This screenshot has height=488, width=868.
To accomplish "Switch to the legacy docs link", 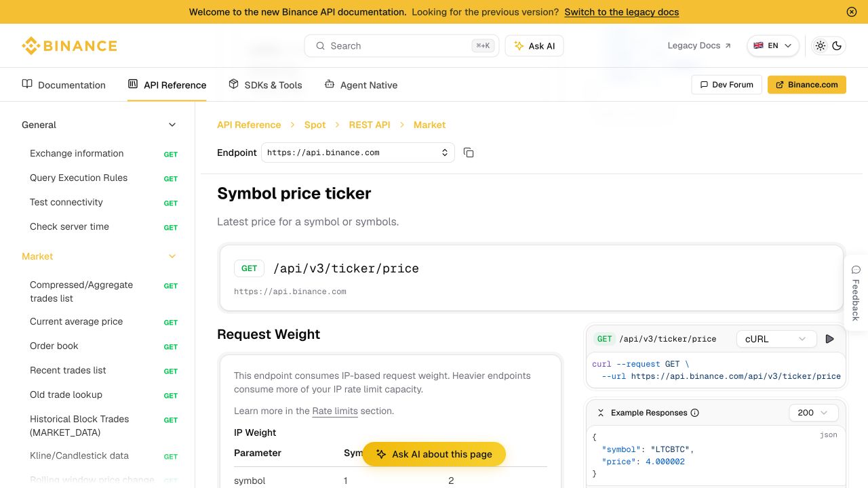I will 621,12.
